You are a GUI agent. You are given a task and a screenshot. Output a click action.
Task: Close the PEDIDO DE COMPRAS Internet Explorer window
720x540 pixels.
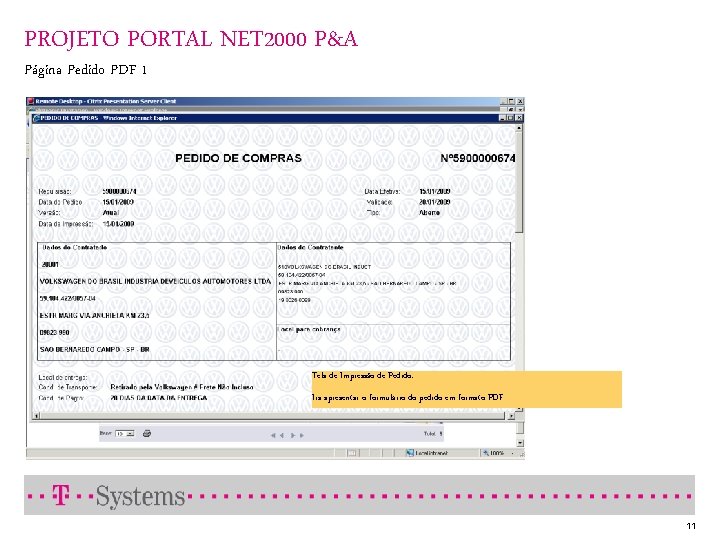click(x=518, y=118)
